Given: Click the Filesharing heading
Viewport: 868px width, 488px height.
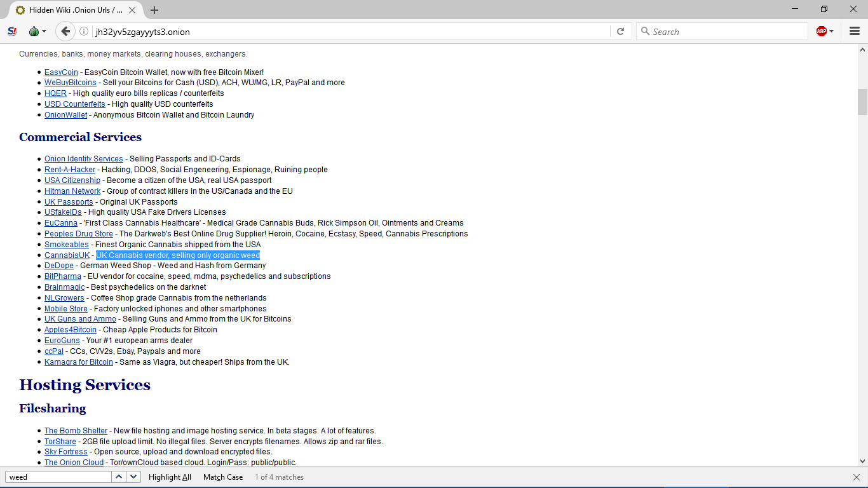Looking at the screenshot, I should coord(52,408).
